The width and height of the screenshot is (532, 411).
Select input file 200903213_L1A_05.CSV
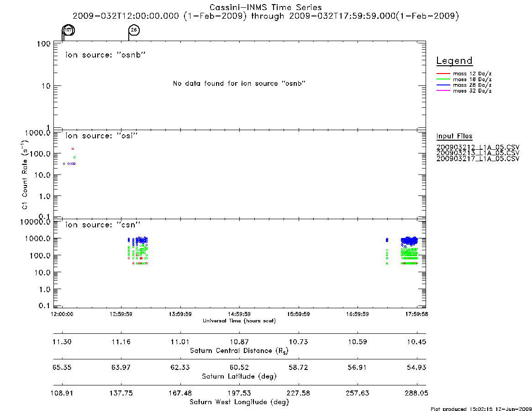pos(478,153)
